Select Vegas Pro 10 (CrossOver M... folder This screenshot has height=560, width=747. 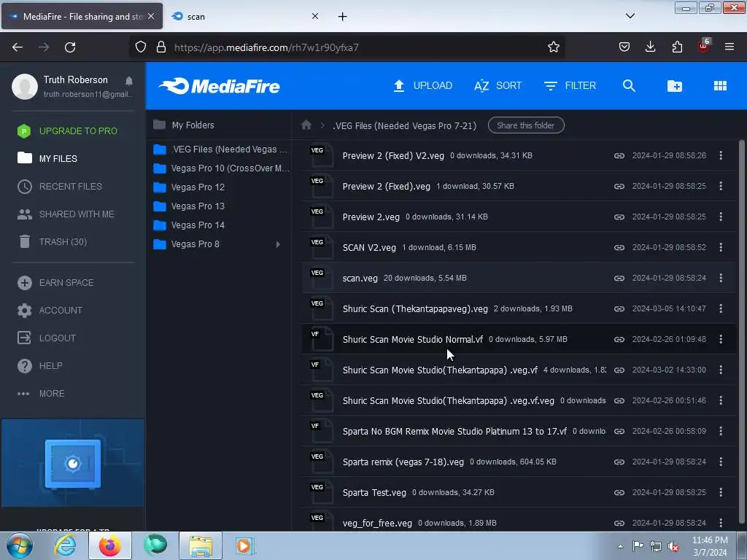coord(221,168)
